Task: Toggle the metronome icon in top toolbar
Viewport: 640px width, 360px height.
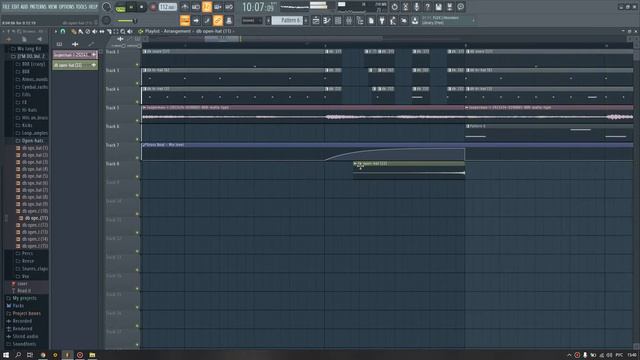Action: click(x=184, y=7)
